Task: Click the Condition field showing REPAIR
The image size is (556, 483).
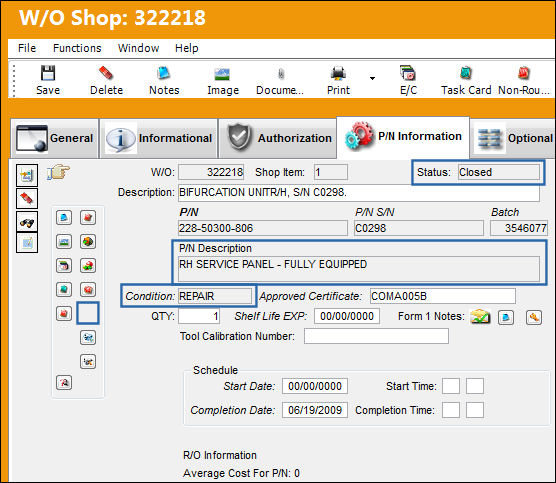Action: [215, 296]
